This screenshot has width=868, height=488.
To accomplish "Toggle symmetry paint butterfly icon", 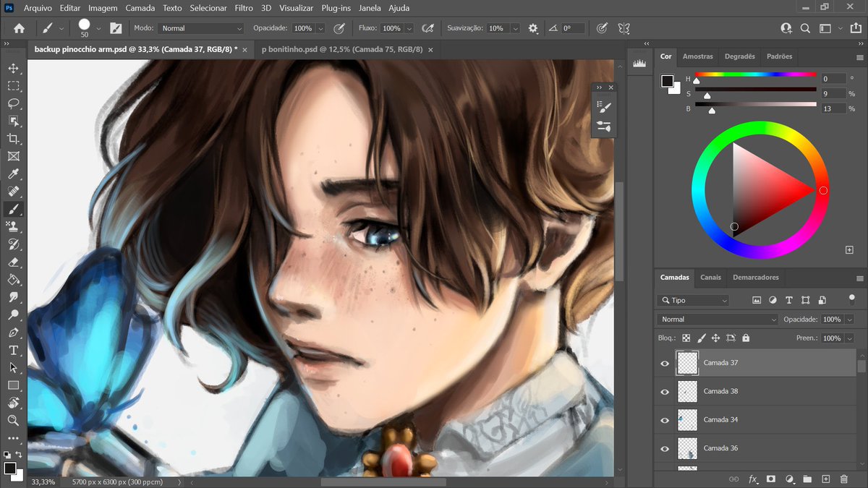I will 624,28.
